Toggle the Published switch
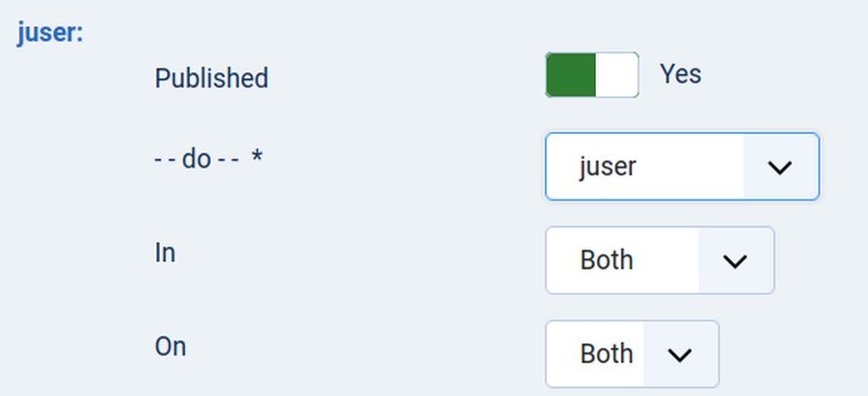868x396 pixels. pos(592,75)
